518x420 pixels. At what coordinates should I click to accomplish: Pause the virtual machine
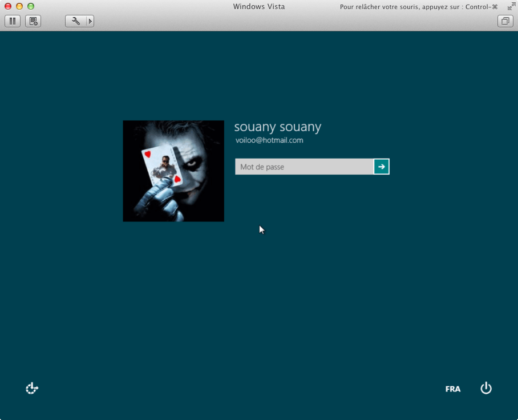tap(13, 21)
